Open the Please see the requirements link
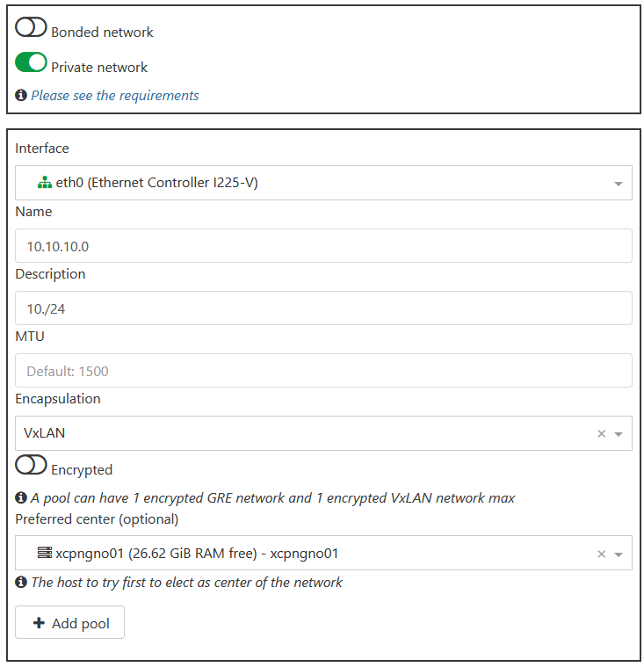Viewport: 644px width, 667px height. click(115, 96)
